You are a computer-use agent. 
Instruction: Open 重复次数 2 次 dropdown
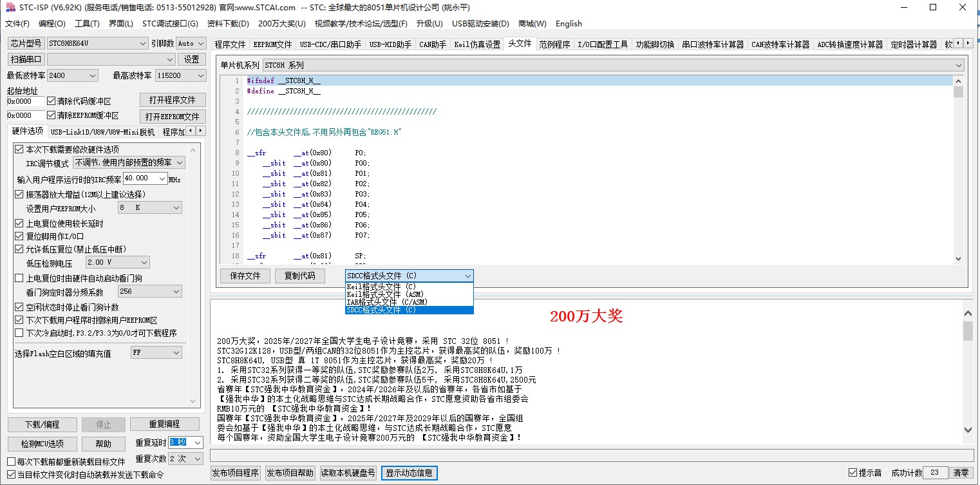click(x=185, y=459)
